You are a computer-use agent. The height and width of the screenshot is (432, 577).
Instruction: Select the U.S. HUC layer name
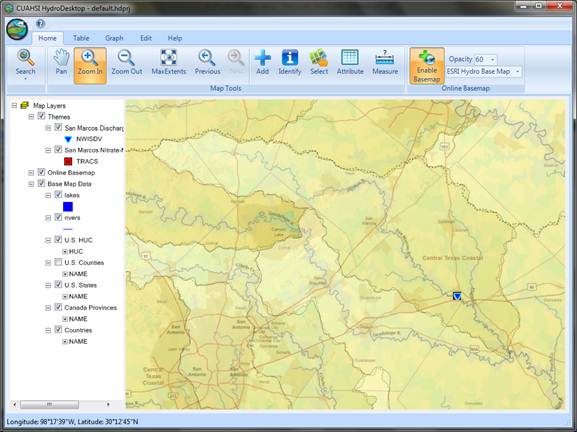coord(78,240)
